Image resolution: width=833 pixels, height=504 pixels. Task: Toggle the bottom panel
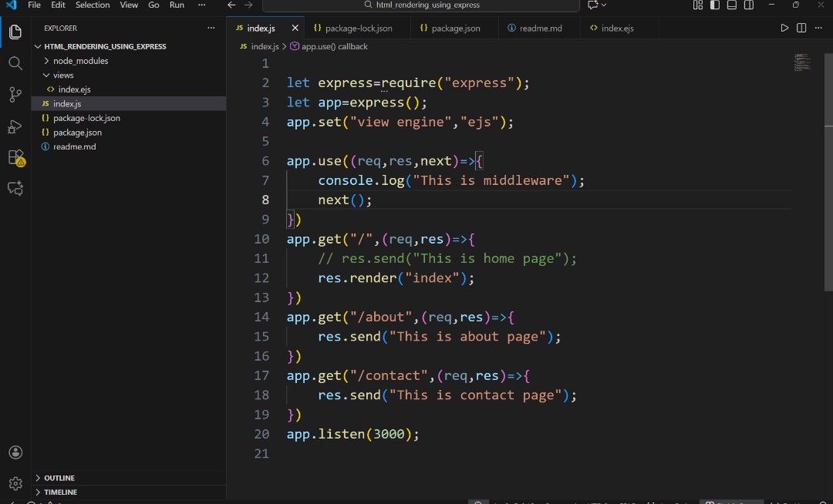731,5
